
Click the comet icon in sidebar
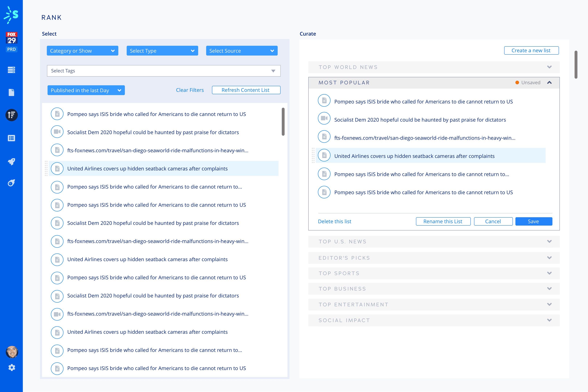click(11, 183)
